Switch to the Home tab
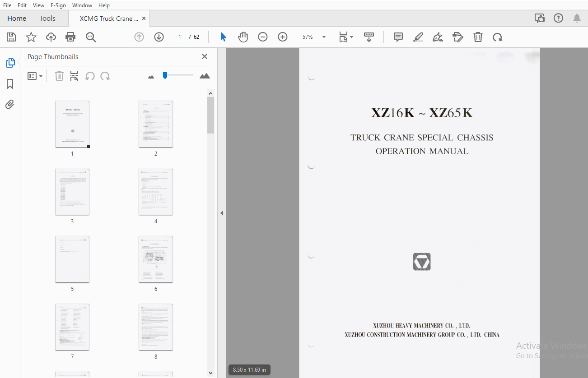The image size is (588, 378). pos(17,18)
